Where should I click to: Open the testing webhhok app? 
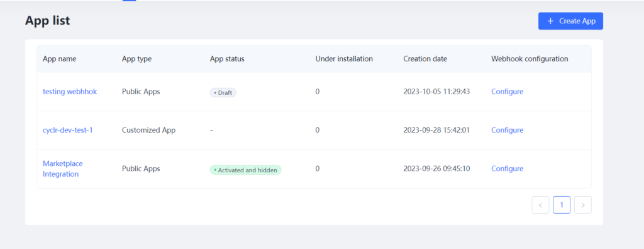point(70,92)
